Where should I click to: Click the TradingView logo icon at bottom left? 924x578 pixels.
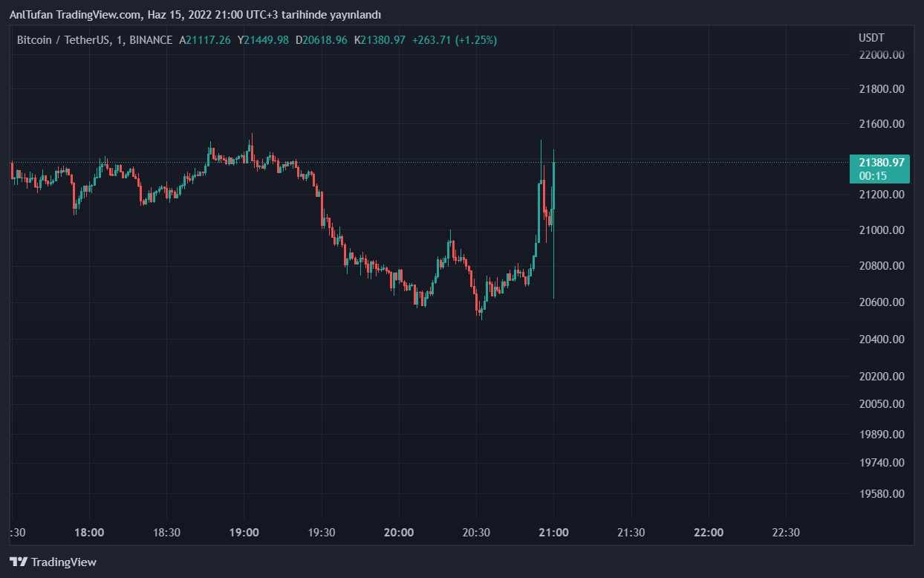pos(19,562)
